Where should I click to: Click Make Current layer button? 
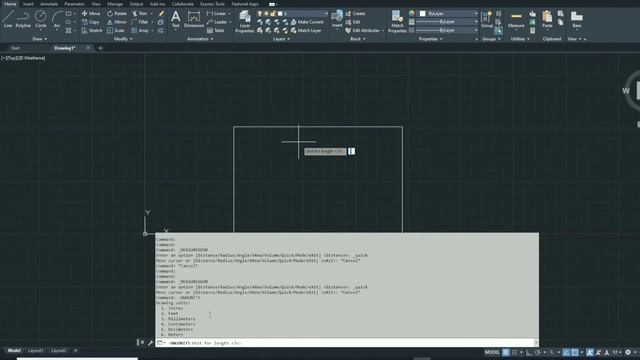[307, 22]
